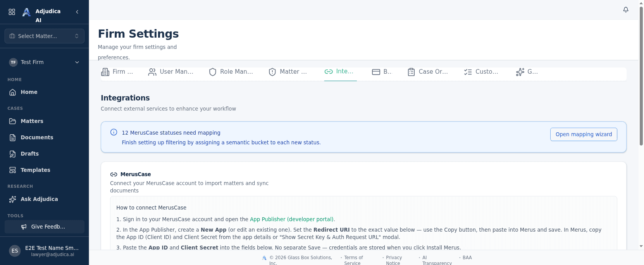Click the Drafts pencil-file icon
This screenshot has width=644, height=265.
tap(13, 154)
